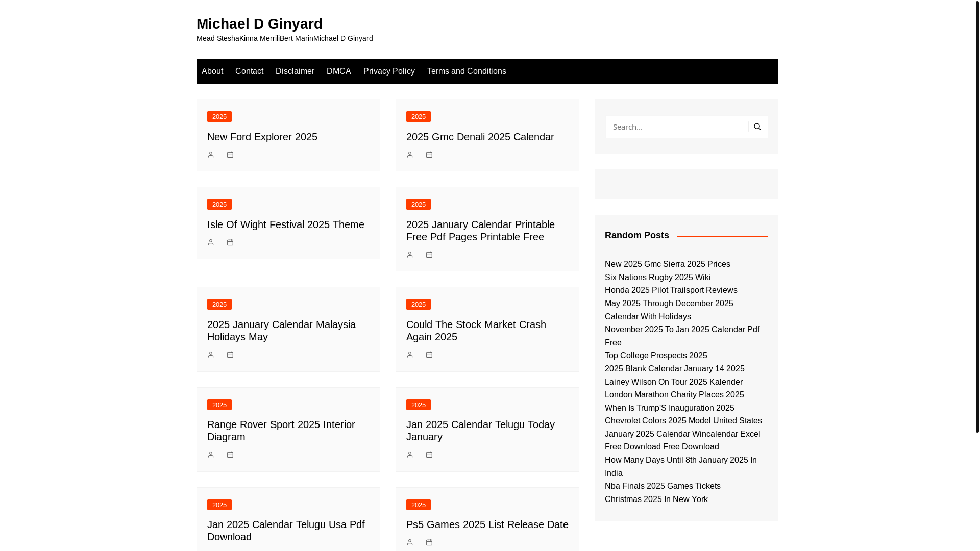Click the search magnifier icon button
Screen dimensions: 980x551
pos(757,127)
